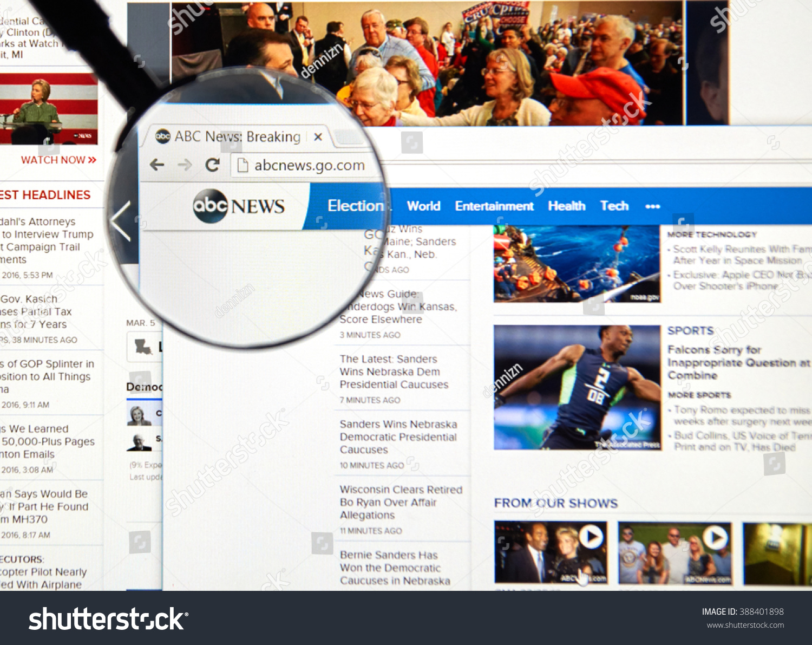Play the second From Our Shows video

(x=715, y=537)
